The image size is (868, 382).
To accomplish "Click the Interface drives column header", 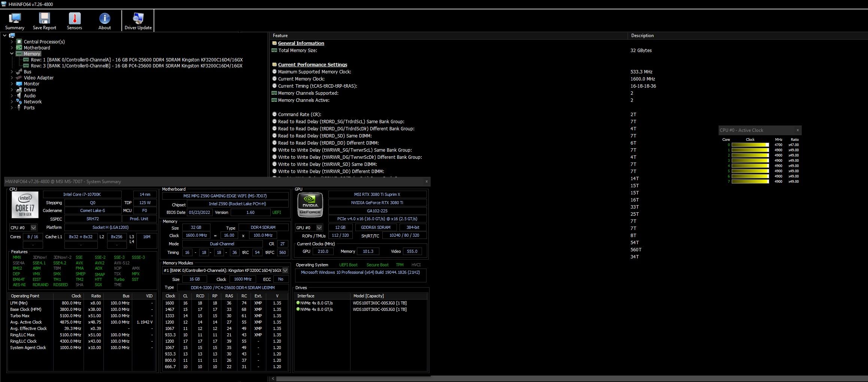I will 306,296.
